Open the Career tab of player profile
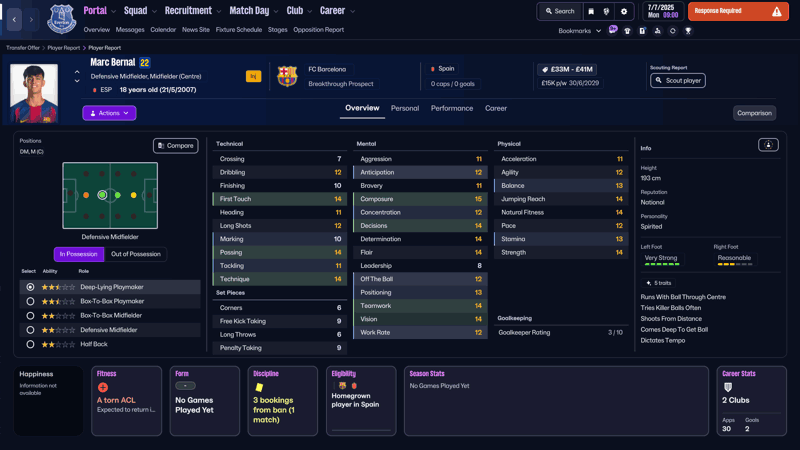 pos(496,108)
